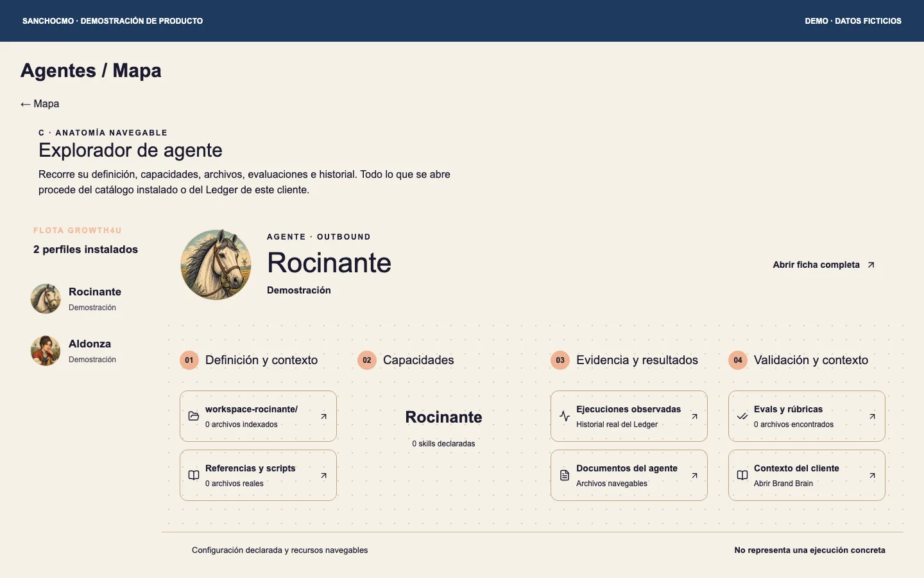The image size is (924, 578).
Task: Click the double-check icon for Evals y rúbricas
Action: coord(742,416)
